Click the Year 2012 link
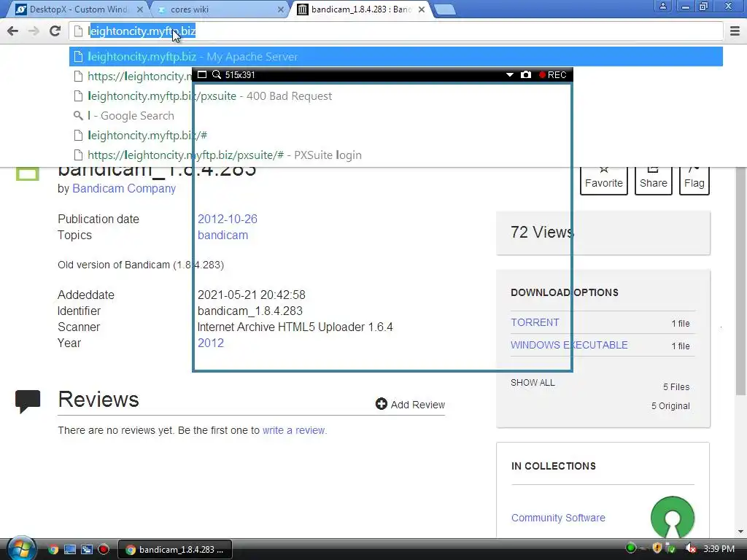This screenshot has height=560, width=747. (211, 343)
